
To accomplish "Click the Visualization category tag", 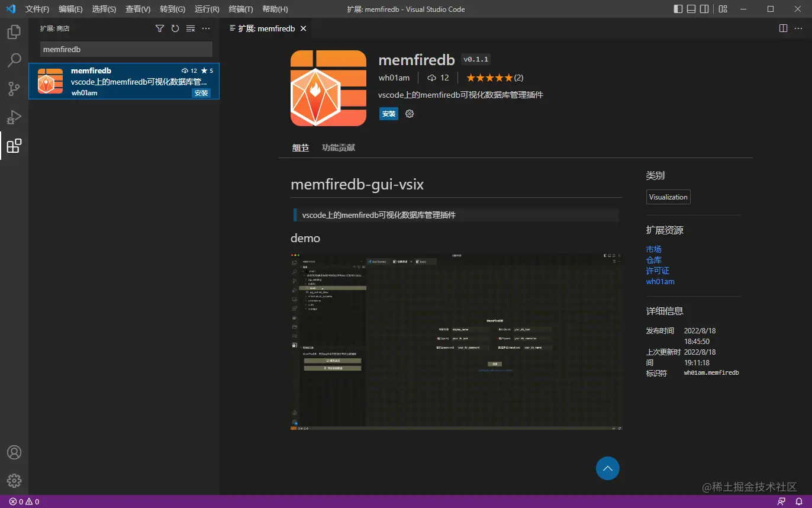I will pos(668,197).
